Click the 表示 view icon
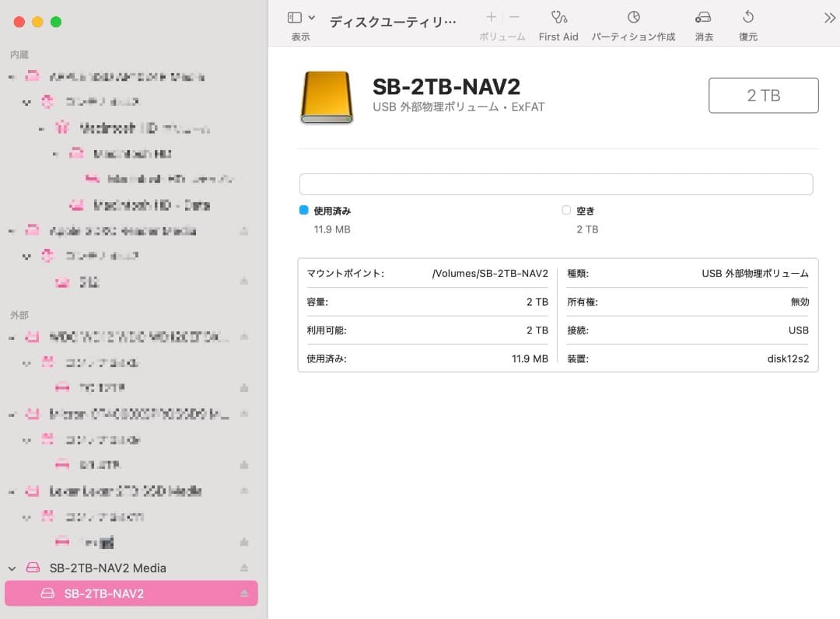This screenshot has height=619, width=840. click(x=295, y=16)
